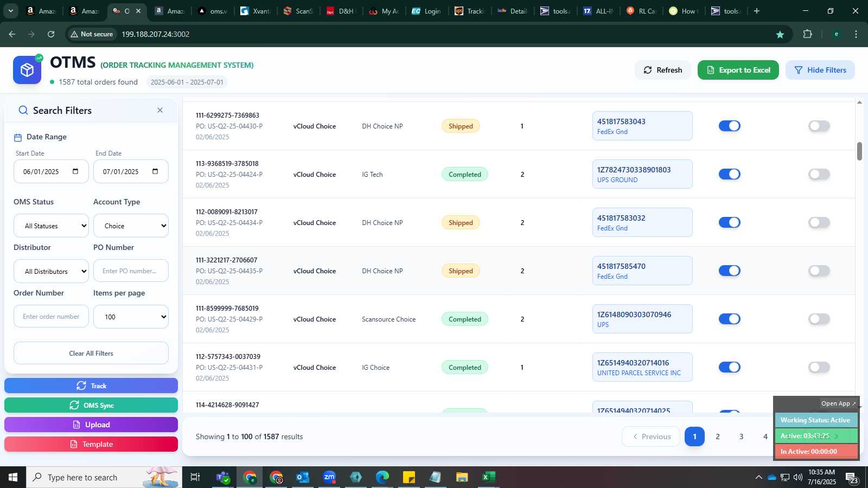Viewport: 868px width, 488px height.
Task: Toggle second switch for order 111-3221217-2706607
Action: coord(819,271)
